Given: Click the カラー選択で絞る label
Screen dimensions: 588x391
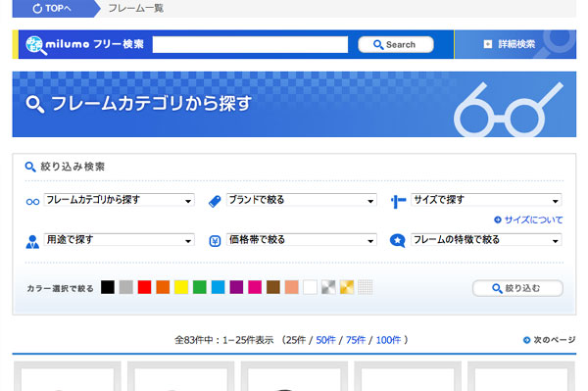Looking at the screenshot, I should click(60, 288).
